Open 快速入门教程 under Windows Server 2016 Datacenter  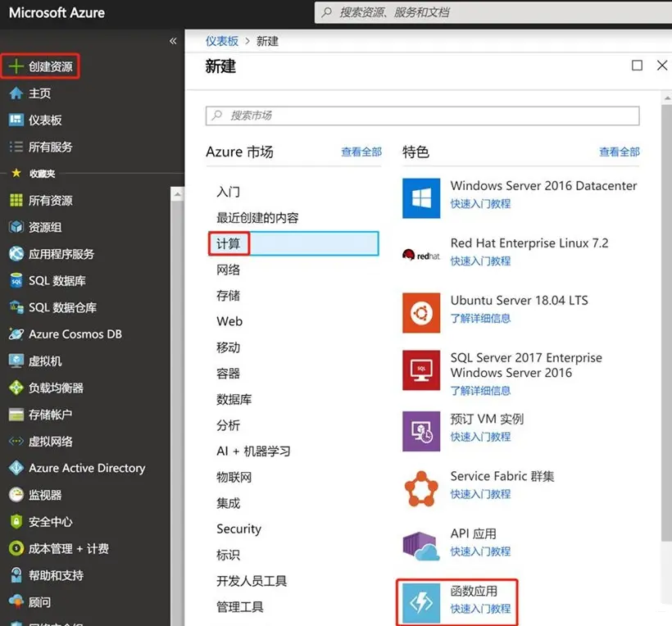tap(480, 203)
